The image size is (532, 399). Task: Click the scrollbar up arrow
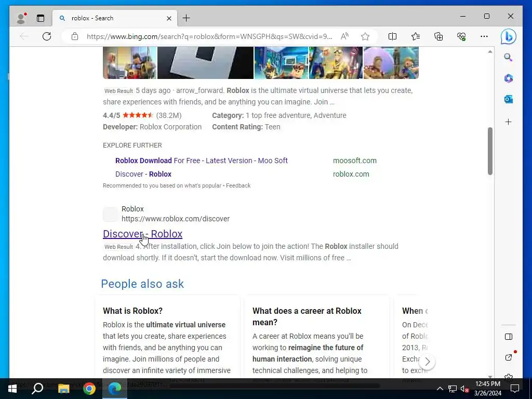point(490,51)
